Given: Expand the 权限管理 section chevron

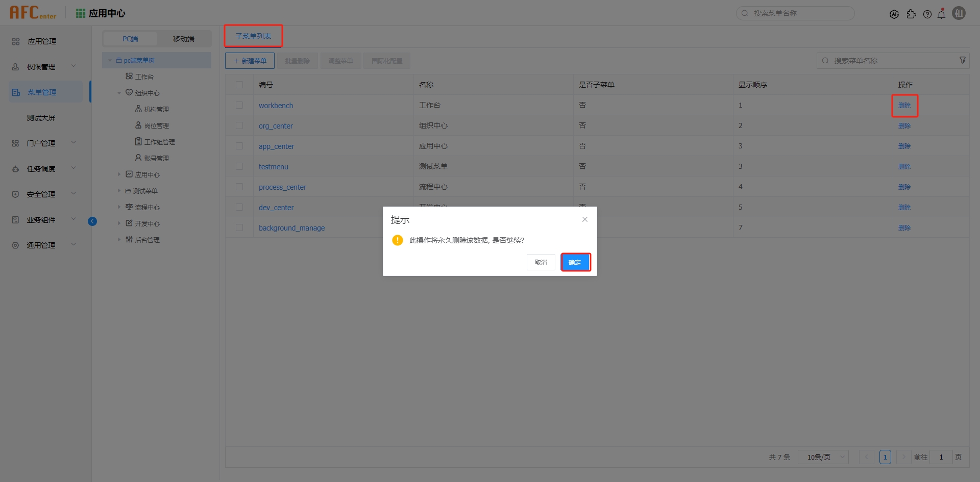Looking at the screenshot, I should coord(73,66).
